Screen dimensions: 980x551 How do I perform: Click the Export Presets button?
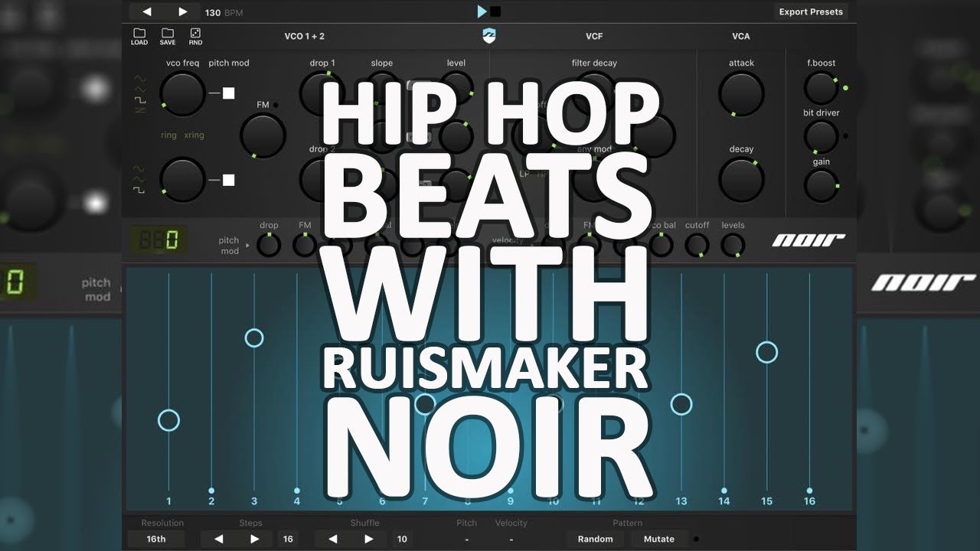pyautogui.click(x=811, y=11)
